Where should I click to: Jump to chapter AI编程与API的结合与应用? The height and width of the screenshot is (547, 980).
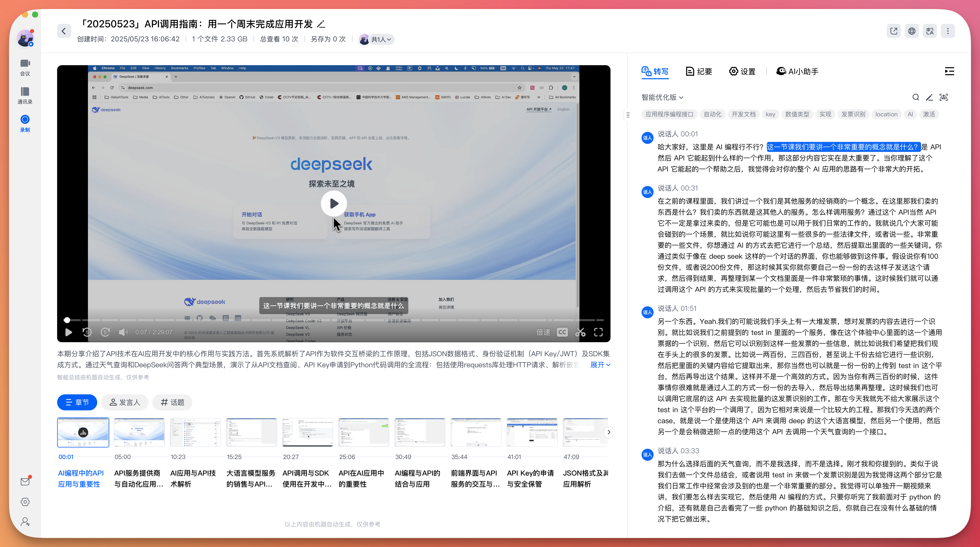click(x=417, y=479)
